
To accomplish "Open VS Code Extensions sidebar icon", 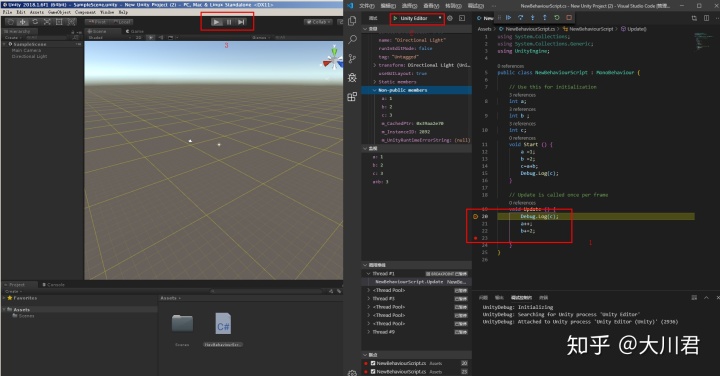I will tap(352, 96).
